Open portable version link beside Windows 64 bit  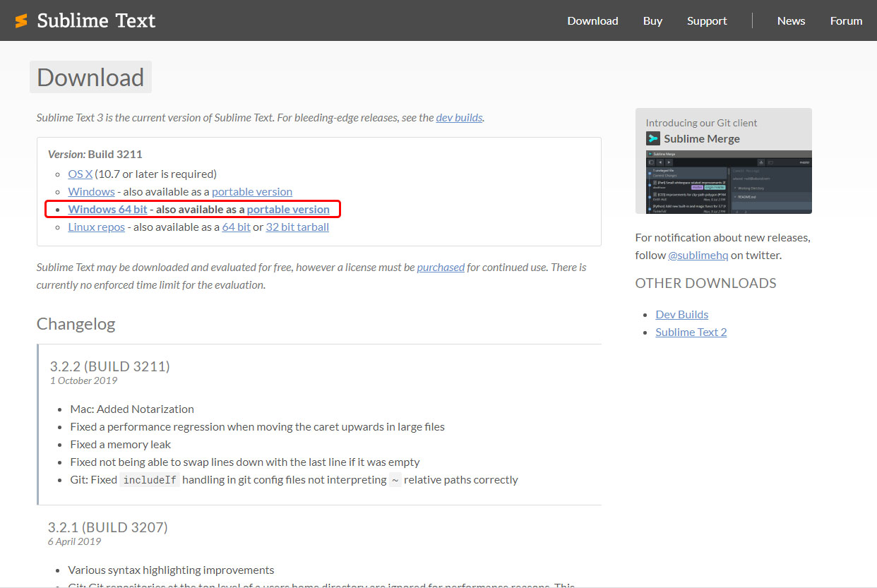pyautogui.click(x=288, y=209)
